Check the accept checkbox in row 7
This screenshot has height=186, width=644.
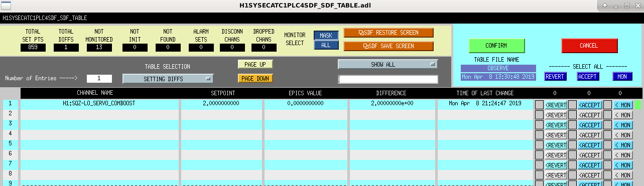572,165
